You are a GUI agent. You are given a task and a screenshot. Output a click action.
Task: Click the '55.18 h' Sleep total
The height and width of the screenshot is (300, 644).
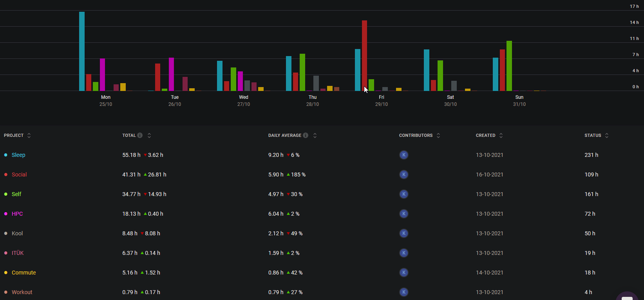[131, 155]
